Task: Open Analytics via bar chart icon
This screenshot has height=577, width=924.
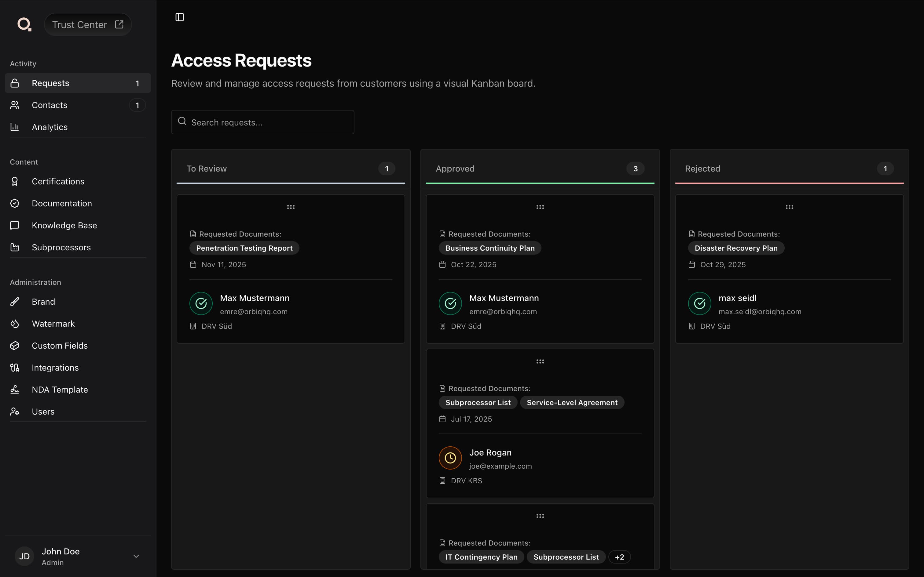Action: 14,127
